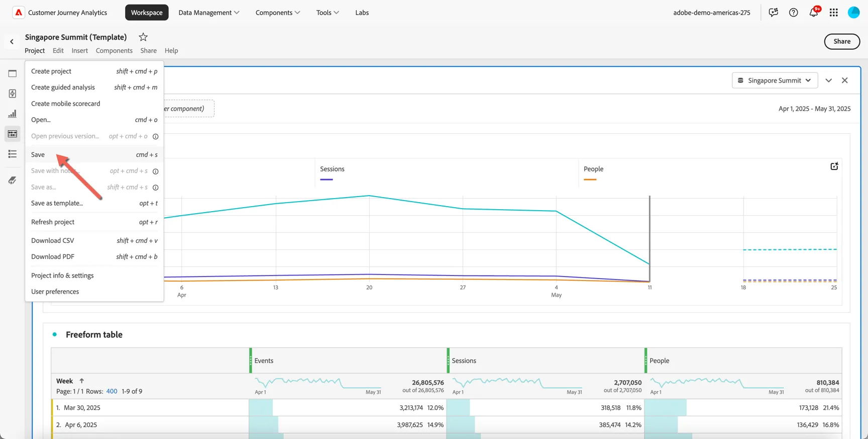This screenshot has height=439, width=868.
Task: Click the feedback chat icon in header
Action: [x=774, y=13]
